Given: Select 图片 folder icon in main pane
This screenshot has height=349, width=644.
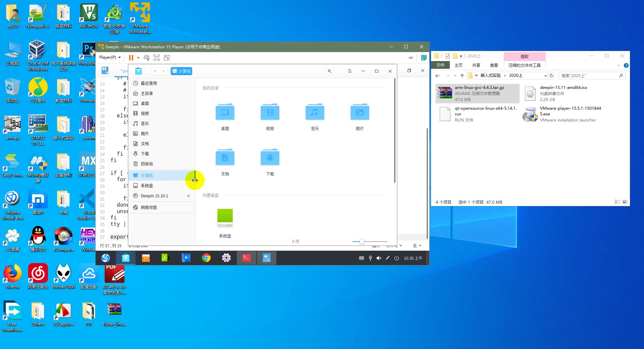Looking at the screenshot, I should 360,112.
